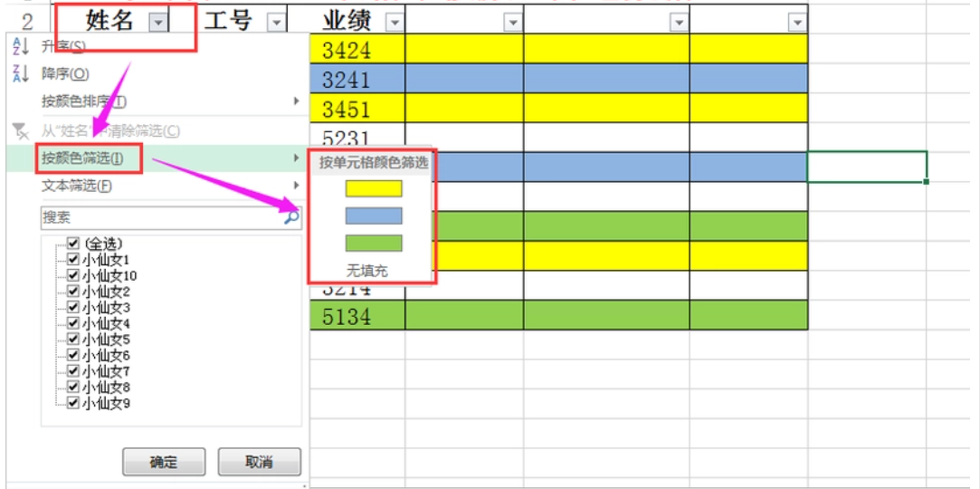This screenshot has height=489, width=980.
Task: Open 文本筛选 menu item
Action: point(77,186)
